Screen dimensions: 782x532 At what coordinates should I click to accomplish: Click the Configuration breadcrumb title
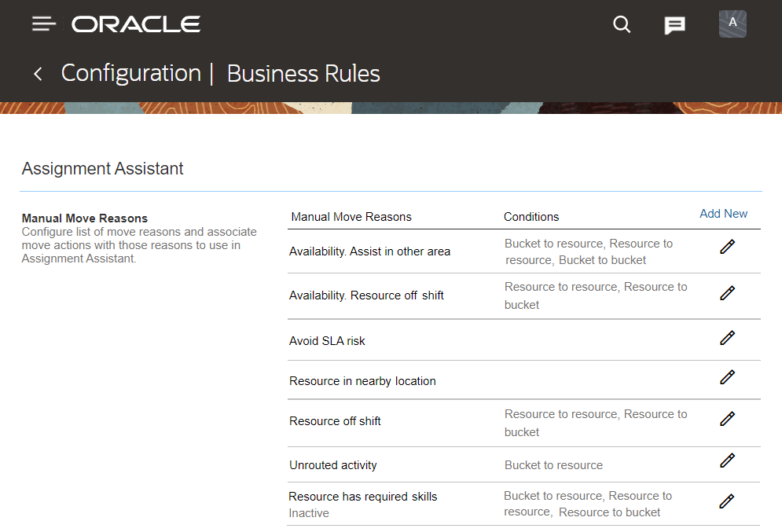tap(131, 74)
